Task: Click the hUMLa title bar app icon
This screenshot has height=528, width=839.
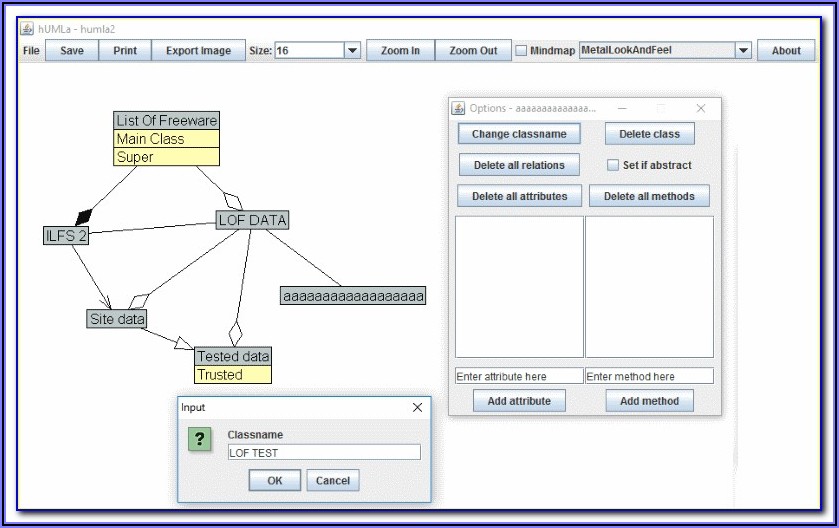Action: click(x=28, y=30)
